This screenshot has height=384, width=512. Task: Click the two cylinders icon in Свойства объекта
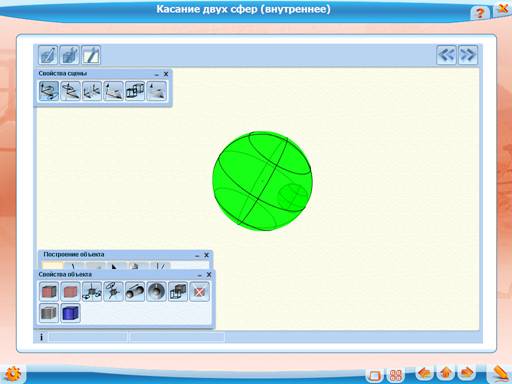pyautogui.click(x=135, y=292)
